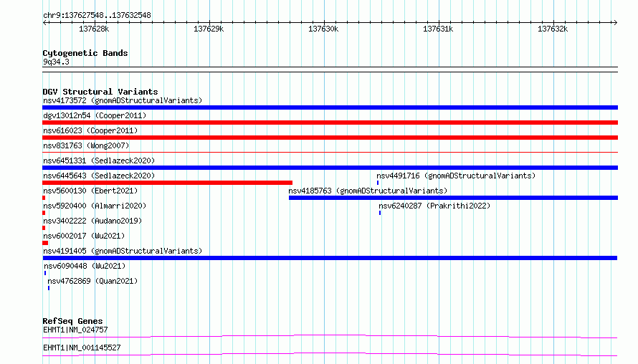Image resolution: width=638 pixels, height=364 pixels.
Task: Select nsv6002017 (Wu2021) label
Action: 84,236
